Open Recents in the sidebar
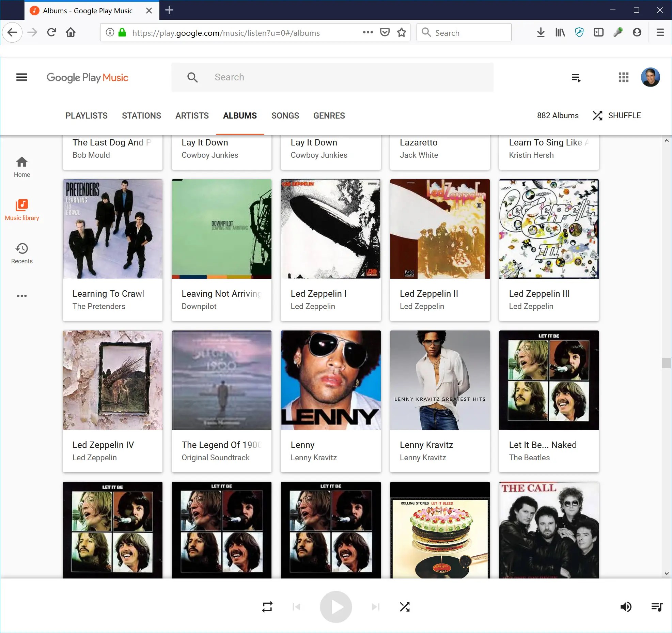Image resolution: width=672 pixels, height=633 pixels. click(x=22, y=253)
